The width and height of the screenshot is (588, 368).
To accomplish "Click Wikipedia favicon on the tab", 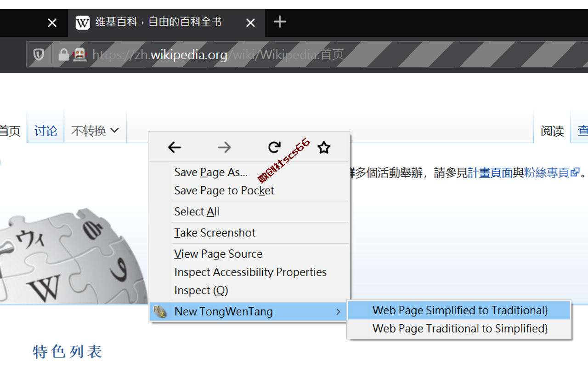I will click(83, 23).
